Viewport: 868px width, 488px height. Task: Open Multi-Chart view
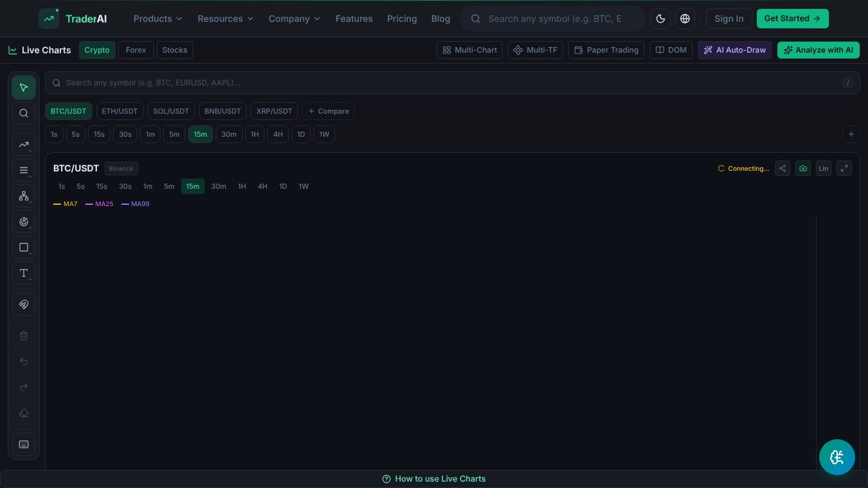coord(470,50)
